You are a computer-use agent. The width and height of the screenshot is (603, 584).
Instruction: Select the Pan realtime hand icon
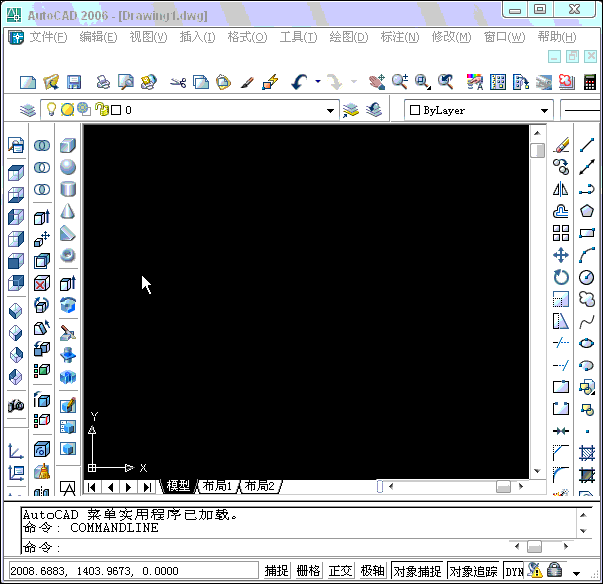(377, 82)
